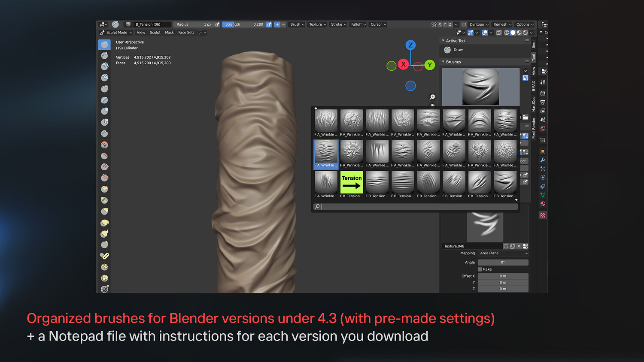Click the zoom magnifier gizmo in the viewport

(432, 97)
